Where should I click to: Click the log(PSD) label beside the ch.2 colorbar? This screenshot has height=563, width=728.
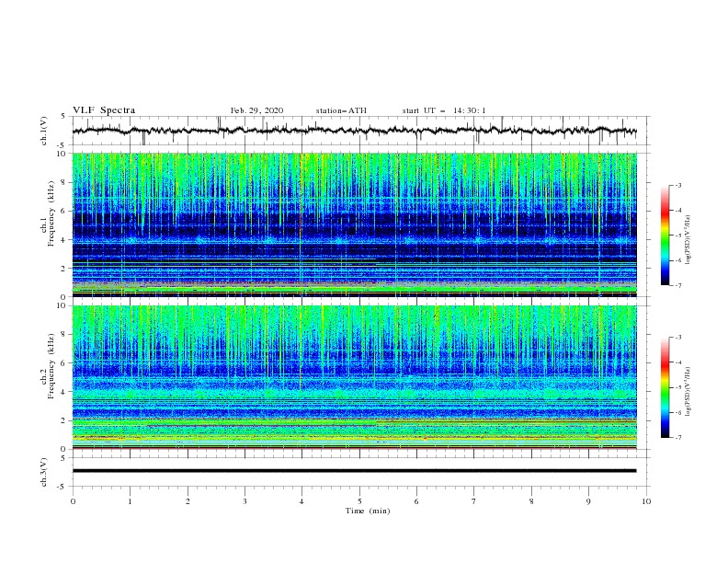(688, 391)
